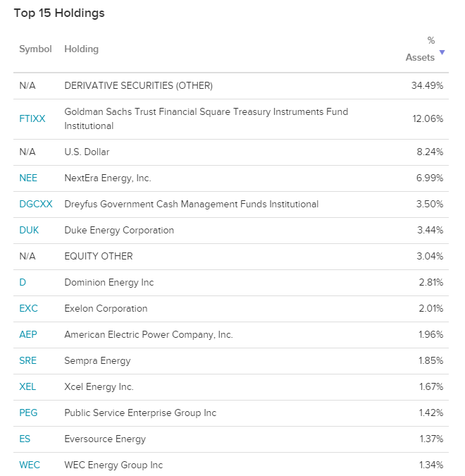Sort by the % Assets column header

[420, 49]
